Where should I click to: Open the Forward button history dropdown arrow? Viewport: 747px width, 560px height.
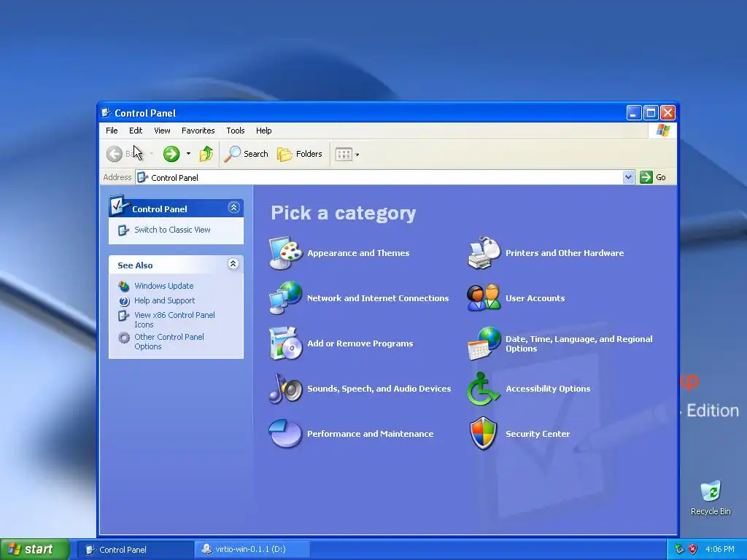tap(188, 154)
